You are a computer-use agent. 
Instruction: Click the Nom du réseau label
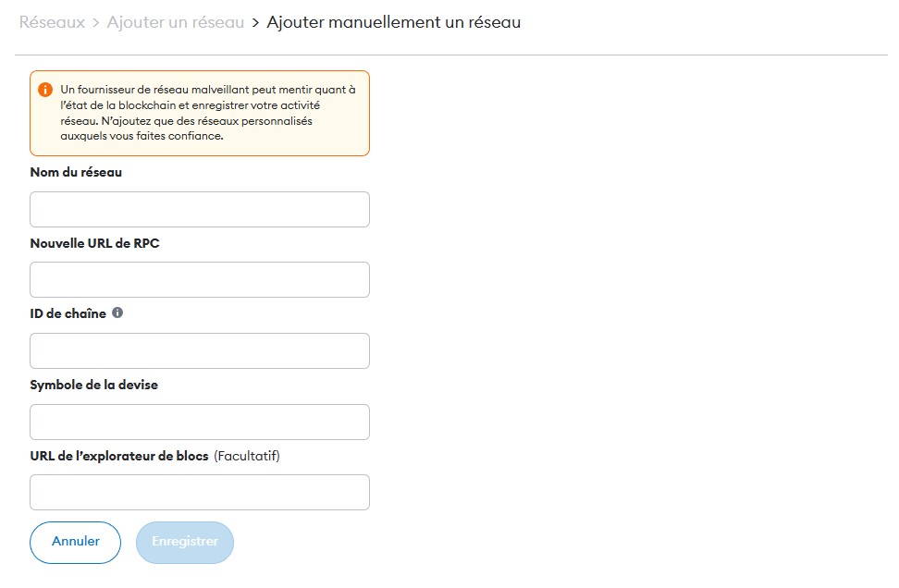coord(76,172)
